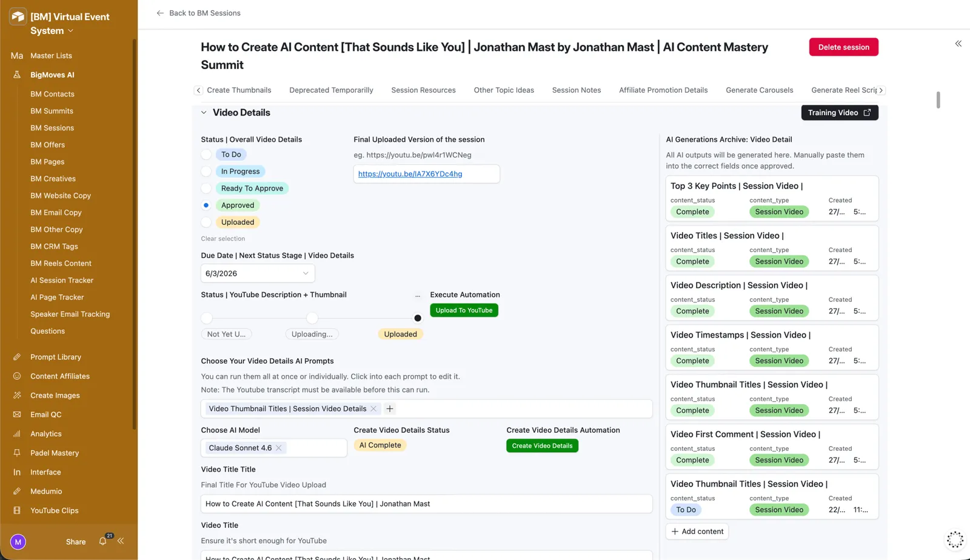Open the Analytics bar chart icon

[17, 433]
